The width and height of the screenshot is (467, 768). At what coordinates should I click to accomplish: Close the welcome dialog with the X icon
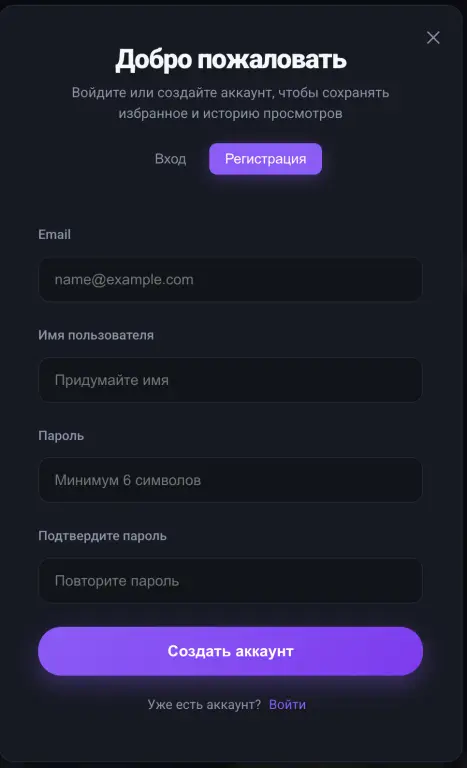[x=433, y=38]
